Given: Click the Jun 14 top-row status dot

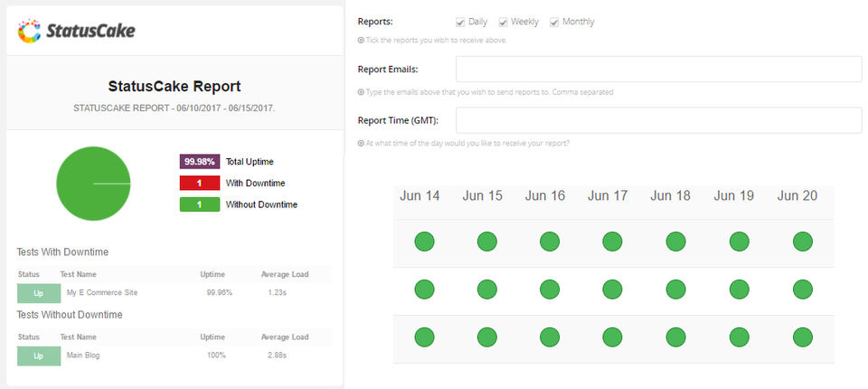Looking at the screenshot, I should point(424,242).
